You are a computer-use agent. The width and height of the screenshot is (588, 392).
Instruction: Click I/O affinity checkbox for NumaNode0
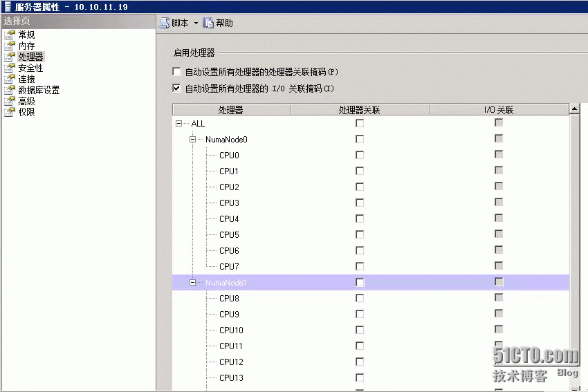click(499, 139)
